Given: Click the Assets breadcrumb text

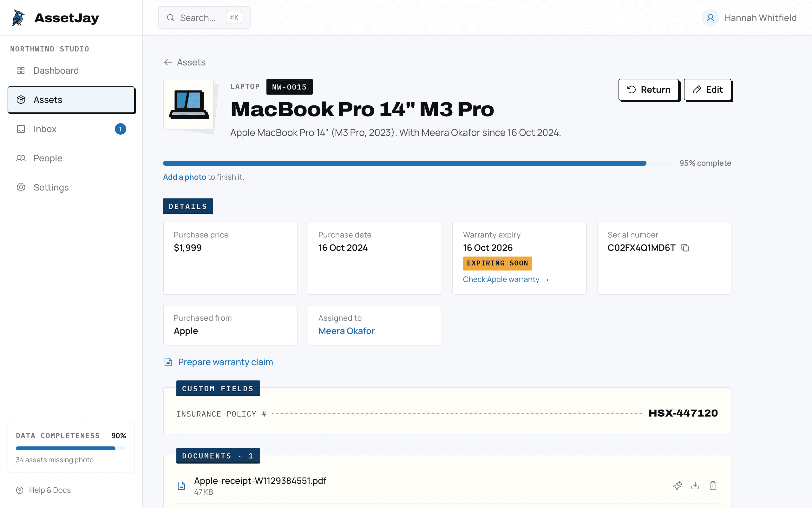Looking at the screenshot, I should tap(191, 62).
